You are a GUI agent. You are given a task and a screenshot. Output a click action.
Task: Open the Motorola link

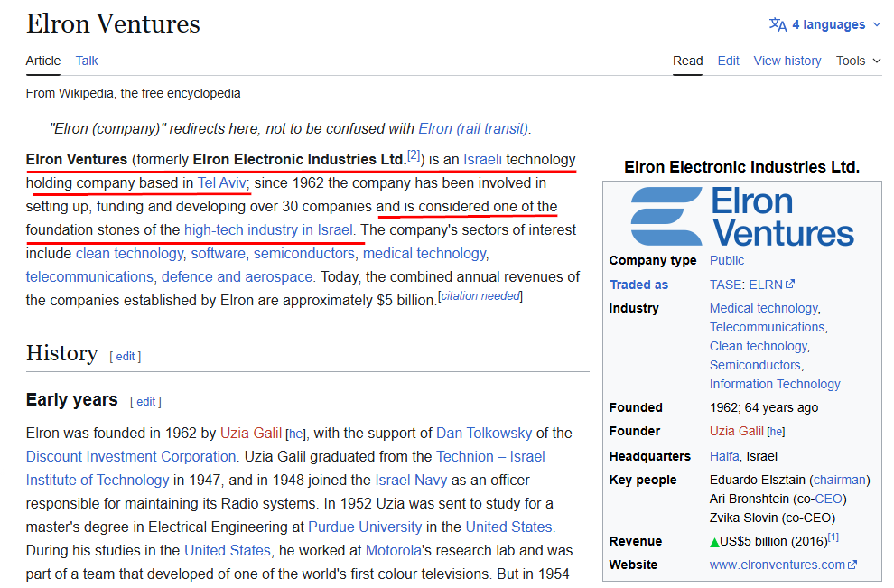(394, 550)
